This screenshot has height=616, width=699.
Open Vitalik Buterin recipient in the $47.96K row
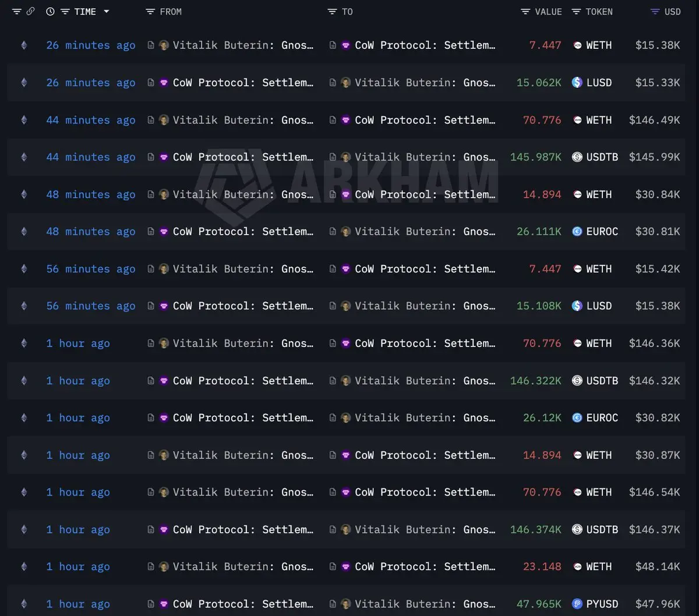pos(425,604)
